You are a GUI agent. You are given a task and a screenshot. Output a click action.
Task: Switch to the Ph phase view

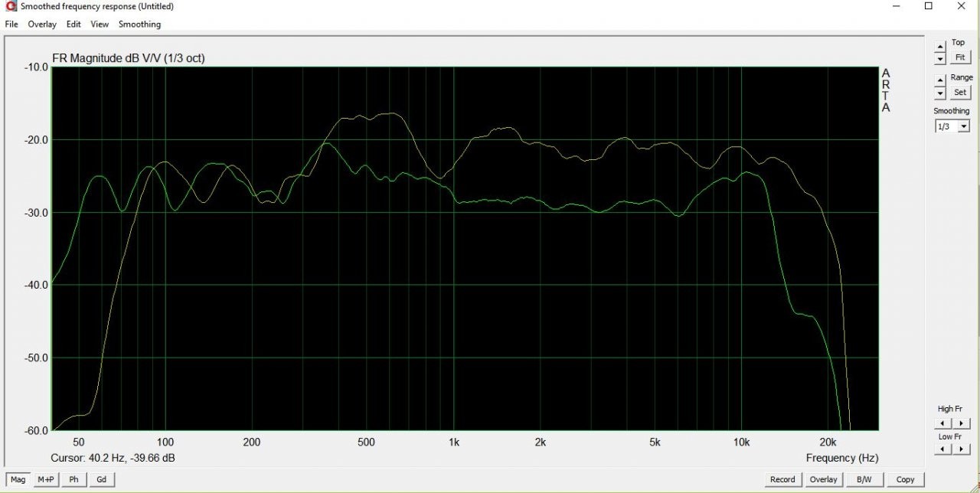coord(73,480)
